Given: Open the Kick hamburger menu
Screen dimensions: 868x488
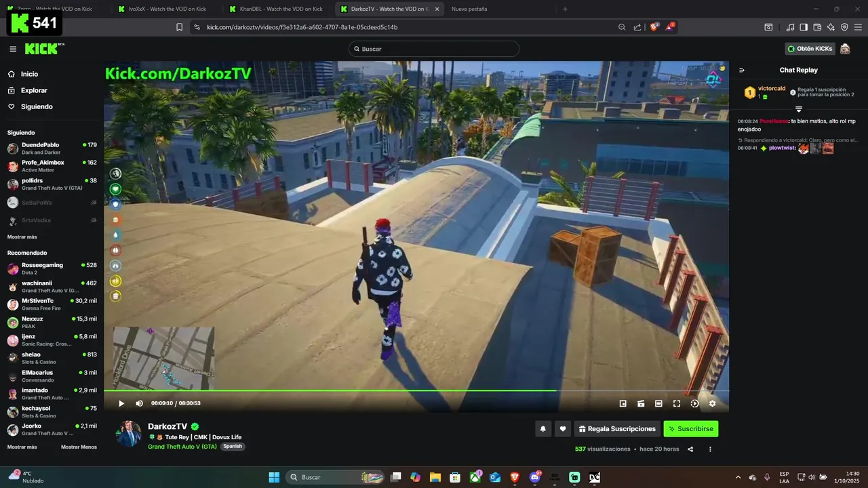Looking at the screenshot, I should pos(13,49).
